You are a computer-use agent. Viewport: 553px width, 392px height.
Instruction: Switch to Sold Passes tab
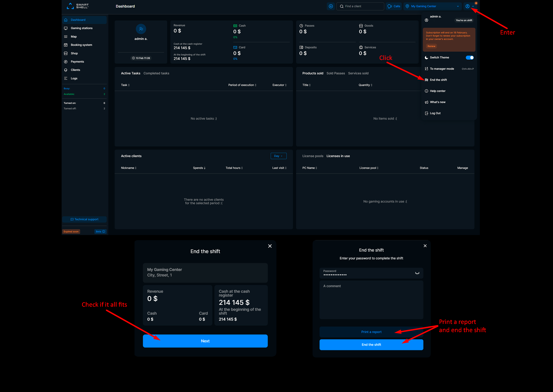335,73
